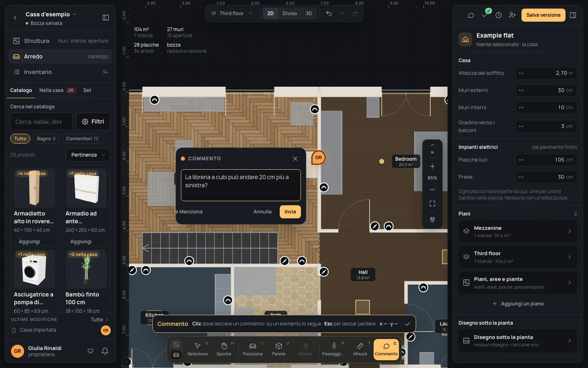
Task: Close the Commento popup
Action: pyautogui.click(x=295, y=159)
